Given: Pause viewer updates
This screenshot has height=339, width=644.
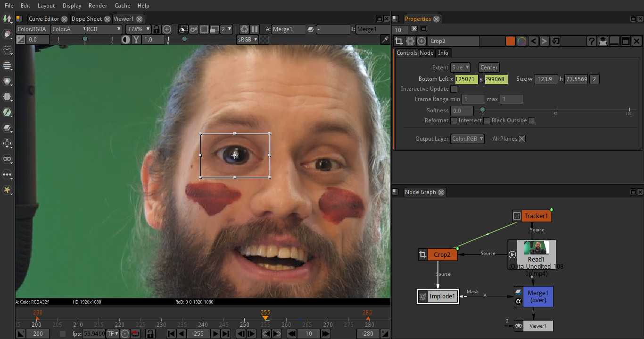Looking at the screenshot, I should (x=255, y=29).
